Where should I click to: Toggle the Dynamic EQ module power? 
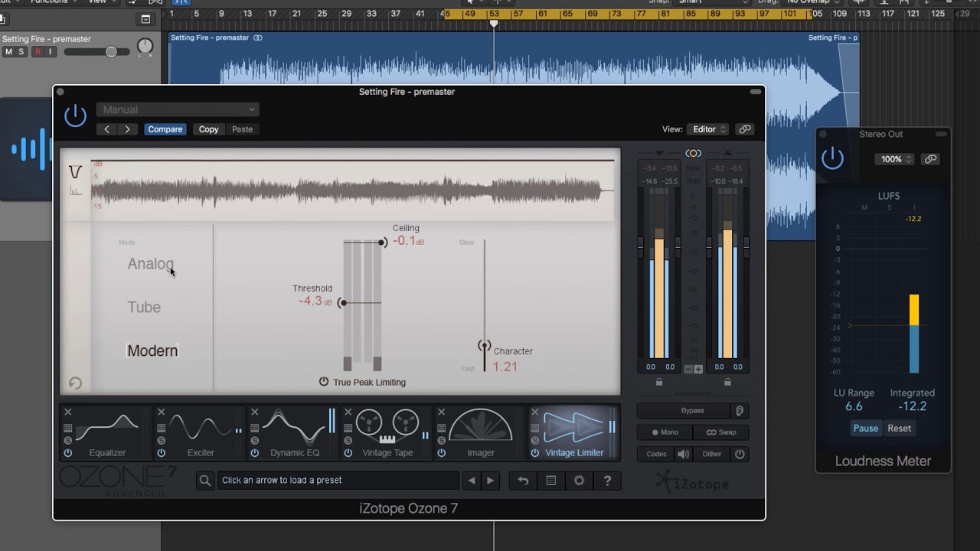255,453
